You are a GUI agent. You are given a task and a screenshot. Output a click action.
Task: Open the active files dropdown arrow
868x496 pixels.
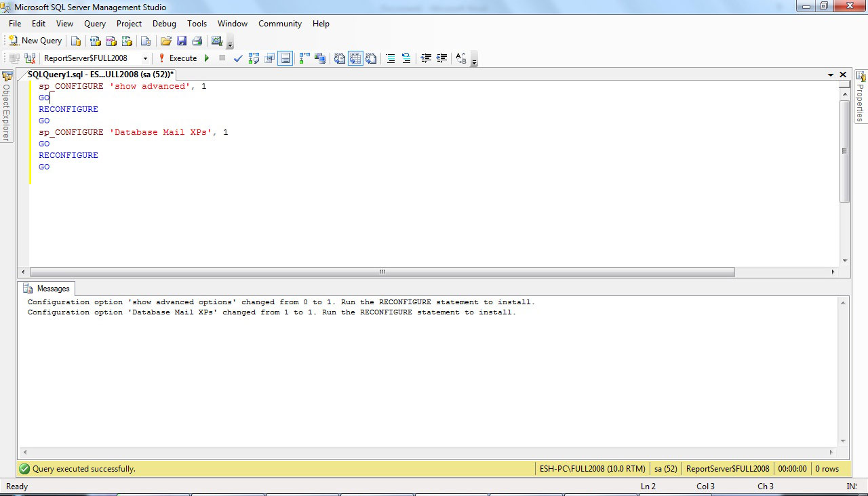tap(831, 75)
